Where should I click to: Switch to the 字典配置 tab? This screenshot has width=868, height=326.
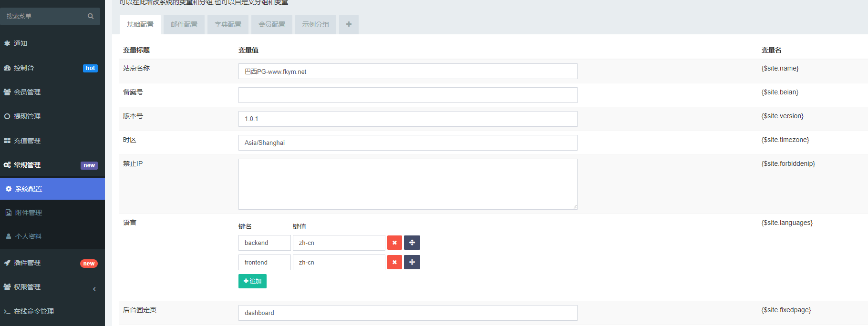click(x=228, y=24)
